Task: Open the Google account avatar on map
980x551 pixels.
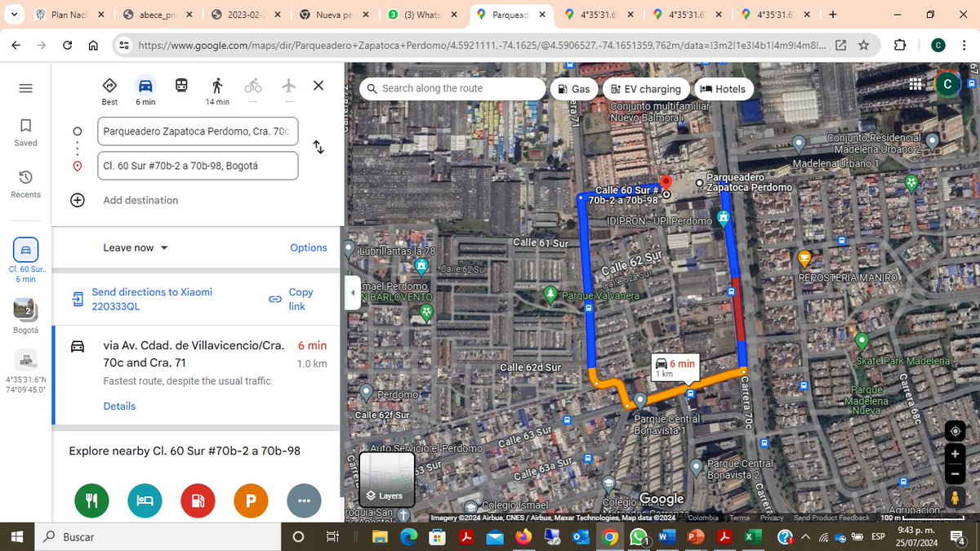Action: (947, 83)
